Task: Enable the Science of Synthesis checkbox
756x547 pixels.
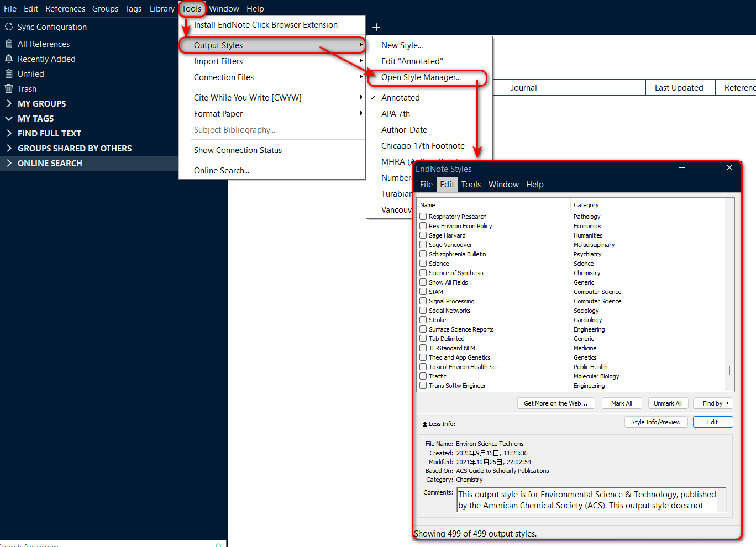Action: click(423, 272)
